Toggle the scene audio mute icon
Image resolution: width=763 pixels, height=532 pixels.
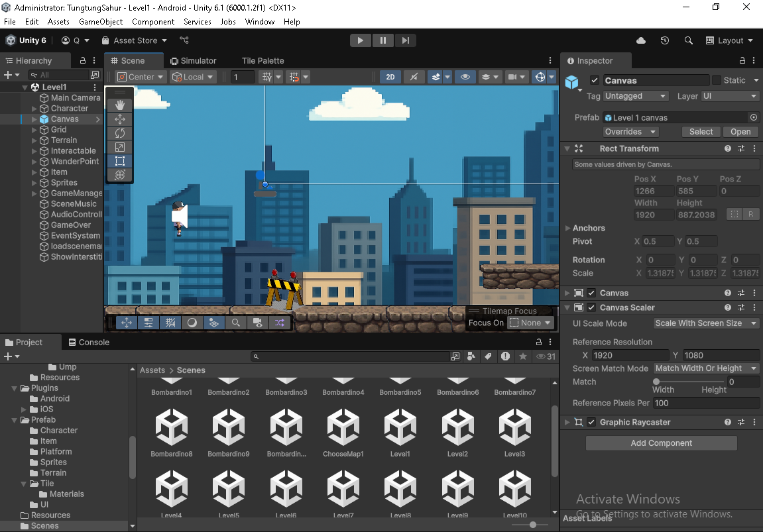414,77
